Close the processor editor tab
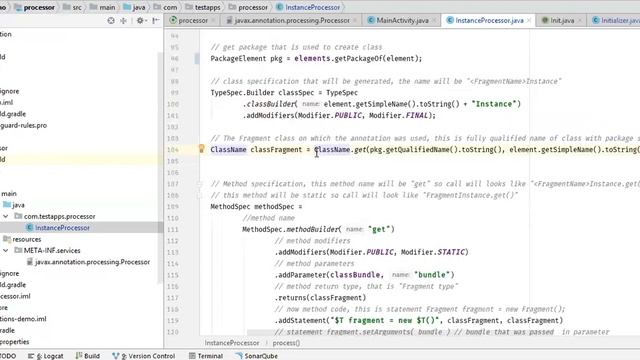640x360 pixels. point(213,20)
